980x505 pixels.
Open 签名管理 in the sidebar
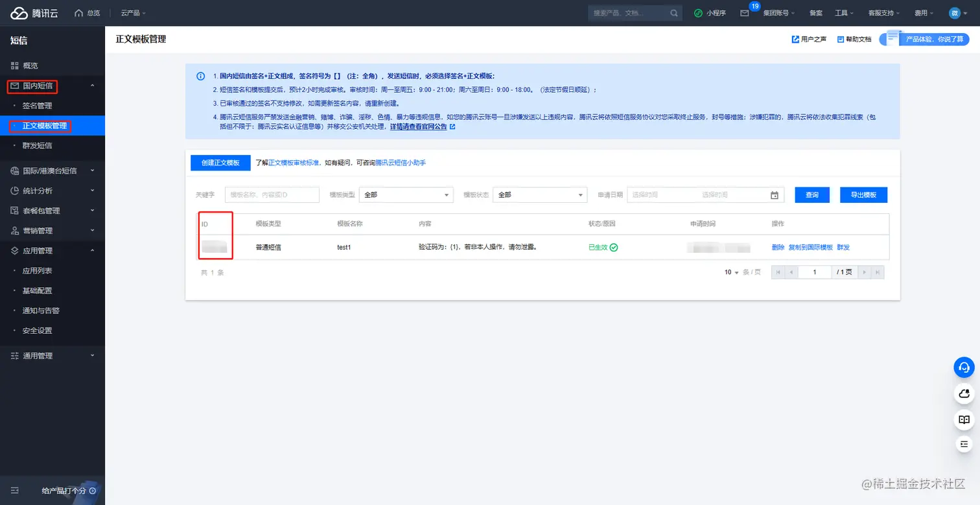tap(52, 106)
